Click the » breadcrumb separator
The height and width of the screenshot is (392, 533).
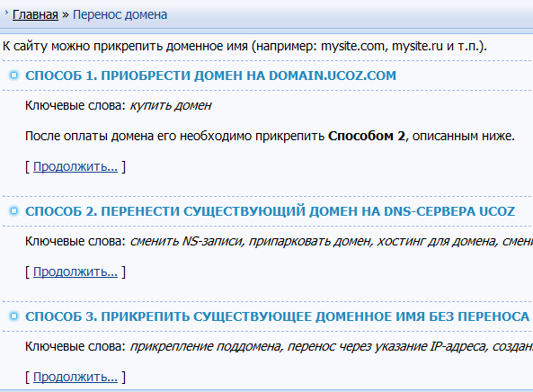(66, 15)
